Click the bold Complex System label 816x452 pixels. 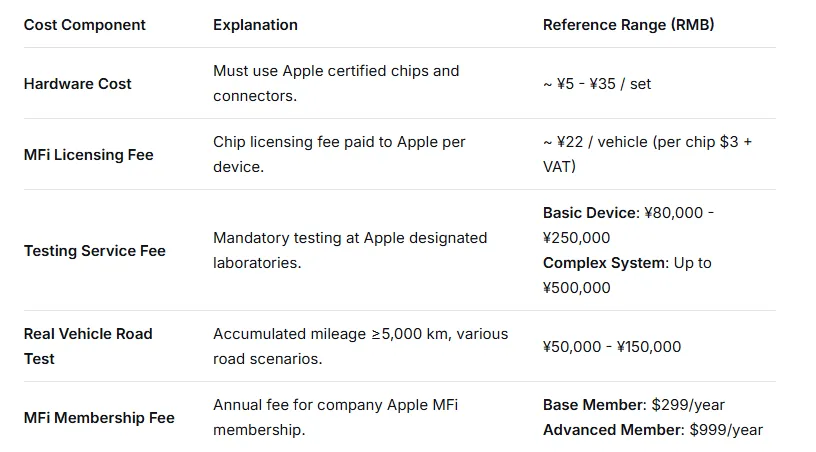(603, 263)
